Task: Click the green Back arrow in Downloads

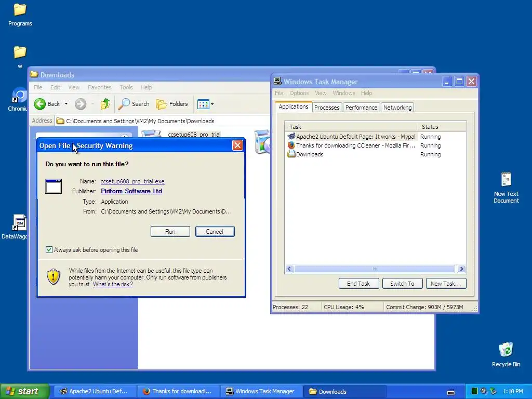Action: [x=39, y=104]
